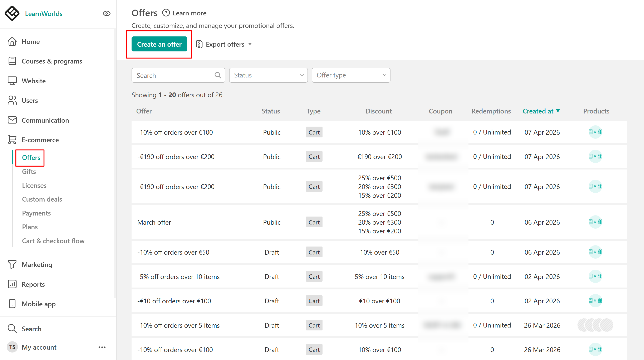Open Courses & programs in the sidebar

52,61
